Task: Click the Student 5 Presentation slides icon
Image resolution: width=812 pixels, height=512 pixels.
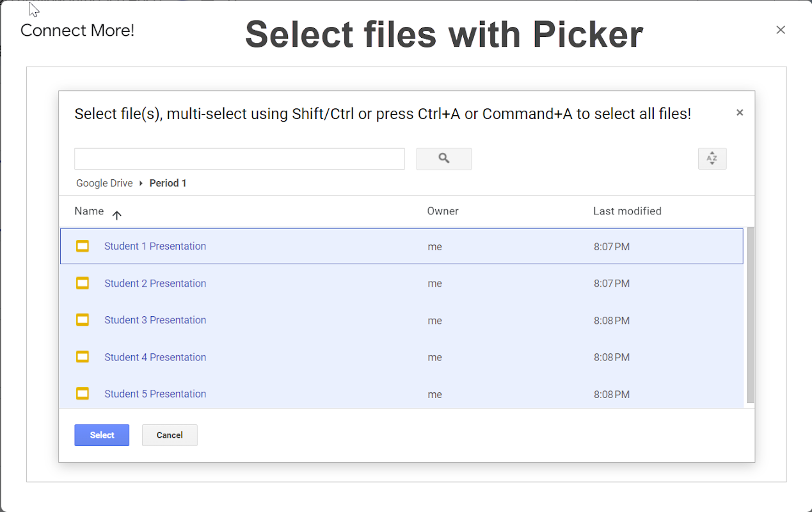Action: click(x=83, y=394)
